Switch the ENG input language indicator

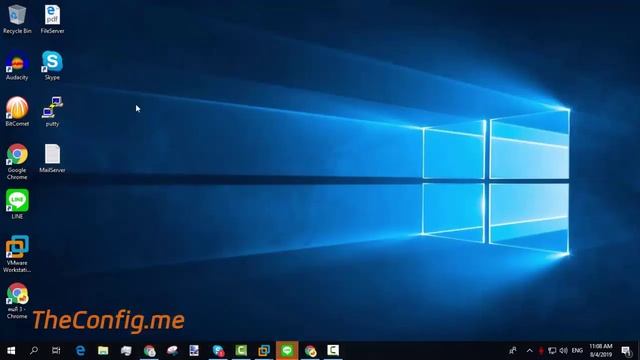pos(577,351)
